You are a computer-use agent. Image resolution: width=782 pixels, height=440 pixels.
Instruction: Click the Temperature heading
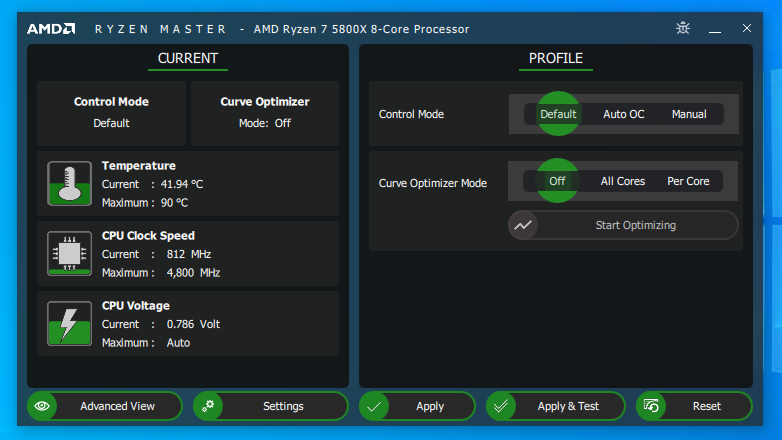139,166
